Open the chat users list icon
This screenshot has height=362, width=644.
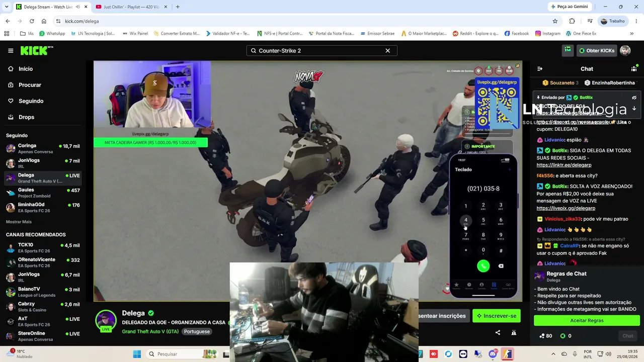pyautogui.click(x=634, y=69)
